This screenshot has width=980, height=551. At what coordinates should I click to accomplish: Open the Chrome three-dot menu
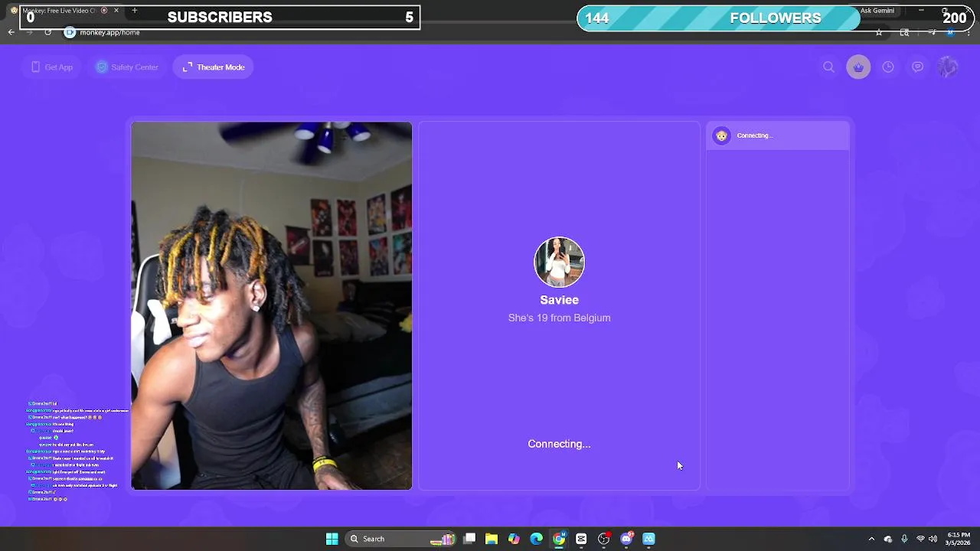click(x=969, y=32)
